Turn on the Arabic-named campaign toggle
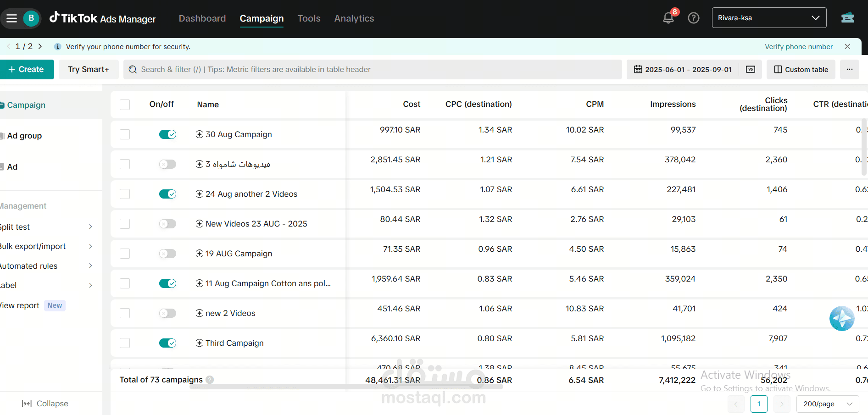 click(167, 164)
